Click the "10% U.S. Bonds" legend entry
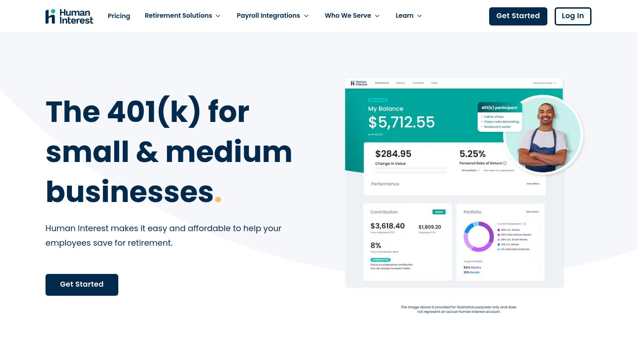Screen dimensions: 637x364 (x=509, y=244)
